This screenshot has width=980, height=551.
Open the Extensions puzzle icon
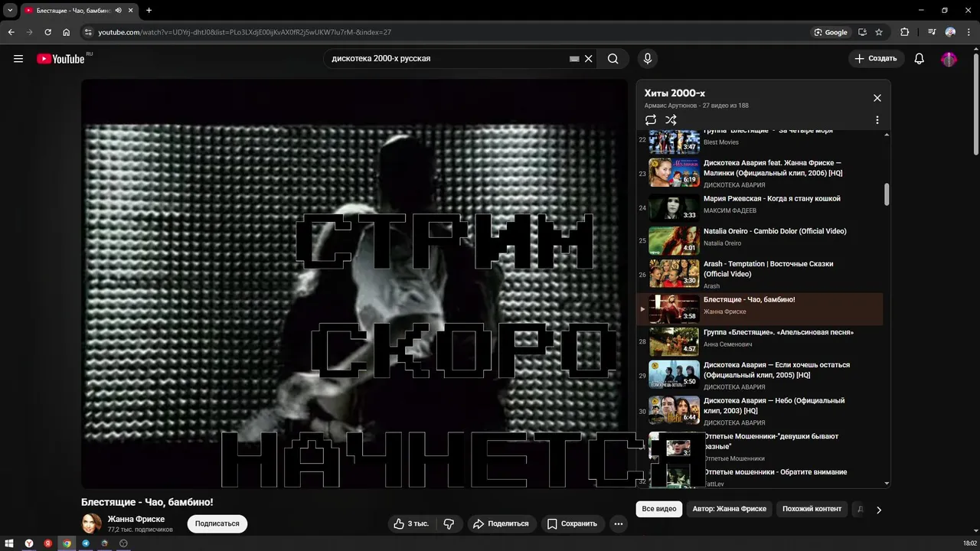(x=905, y=32)
